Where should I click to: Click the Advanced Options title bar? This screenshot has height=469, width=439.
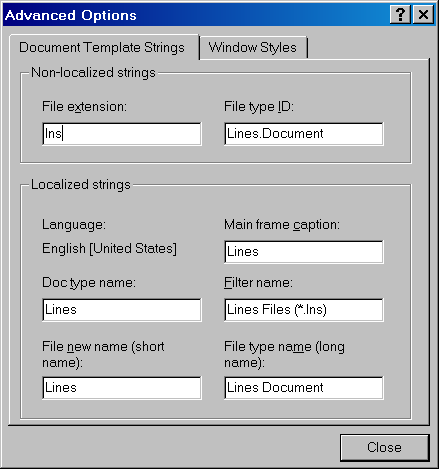(x=195, y=15)
